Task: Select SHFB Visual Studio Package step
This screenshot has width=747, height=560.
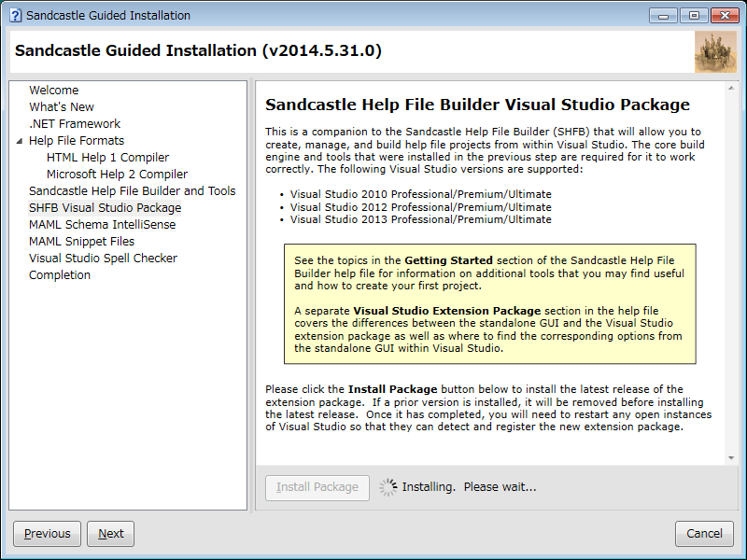Action: pos(106,207)
